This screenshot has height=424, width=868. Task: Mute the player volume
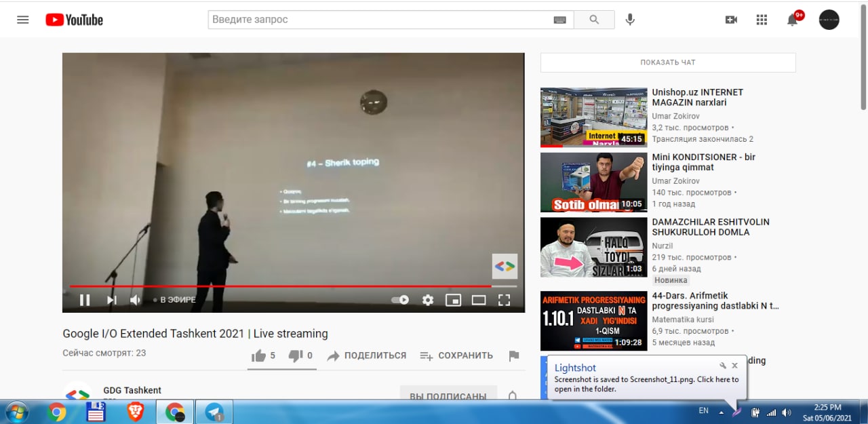[x=136, y=300]
